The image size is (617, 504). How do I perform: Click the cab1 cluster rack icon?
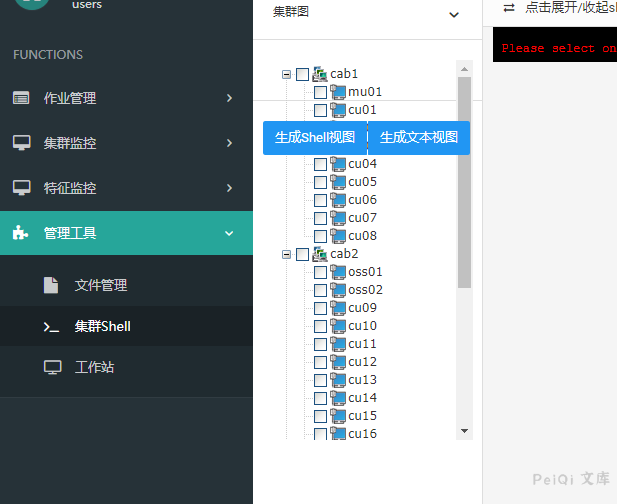[x=320, y=74]
